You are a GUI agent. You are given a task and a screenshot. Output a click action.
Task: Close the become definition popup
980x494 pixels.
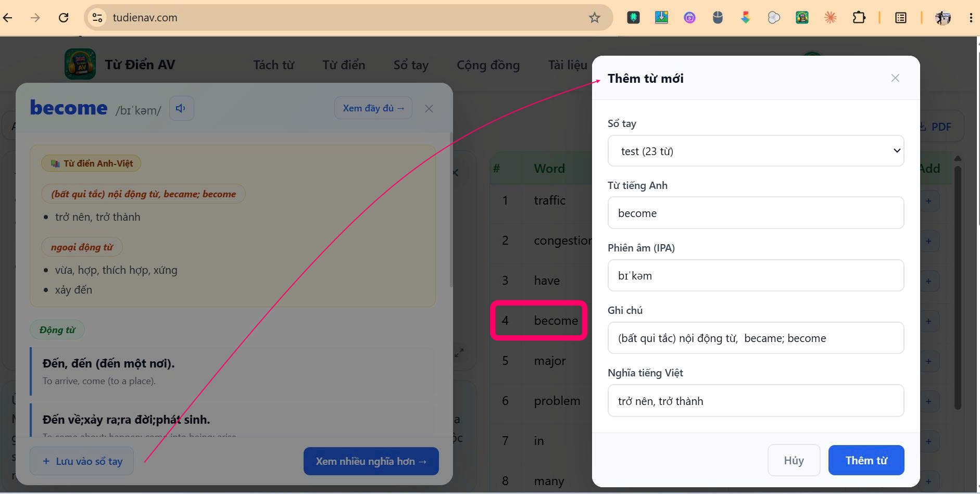[429, 108]
